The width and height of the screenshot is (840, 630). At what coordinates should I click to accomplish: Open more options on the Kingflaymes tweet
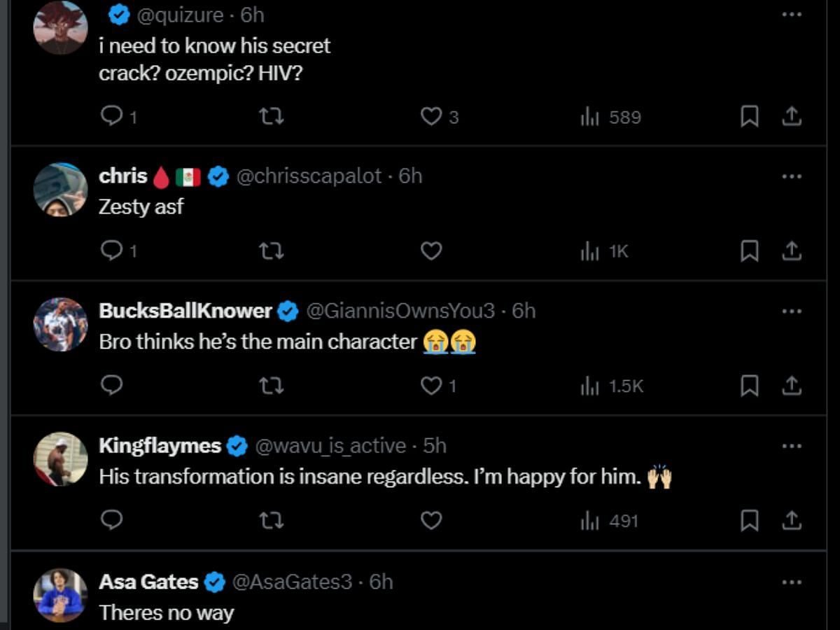[792, 446]
